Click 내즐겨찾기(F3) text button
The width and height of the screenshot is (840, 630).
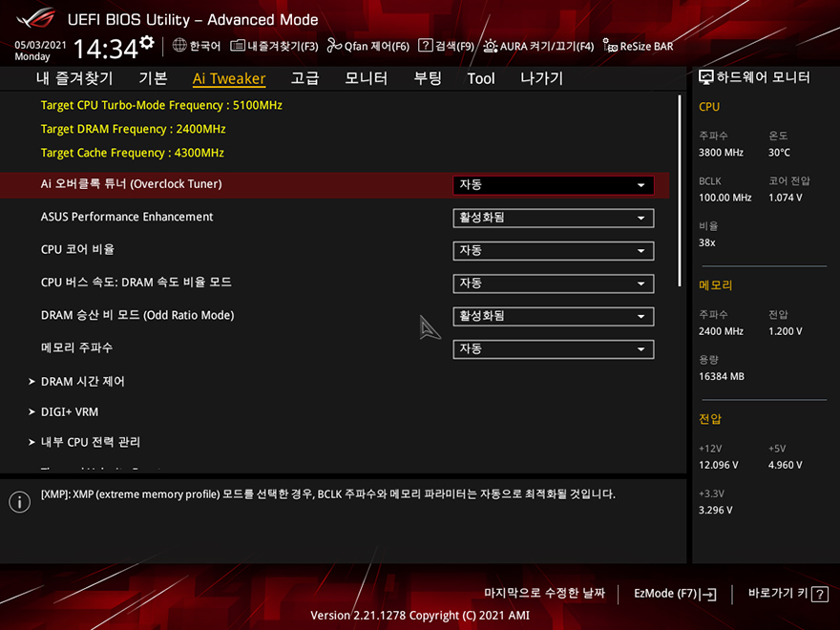(283, 46)
